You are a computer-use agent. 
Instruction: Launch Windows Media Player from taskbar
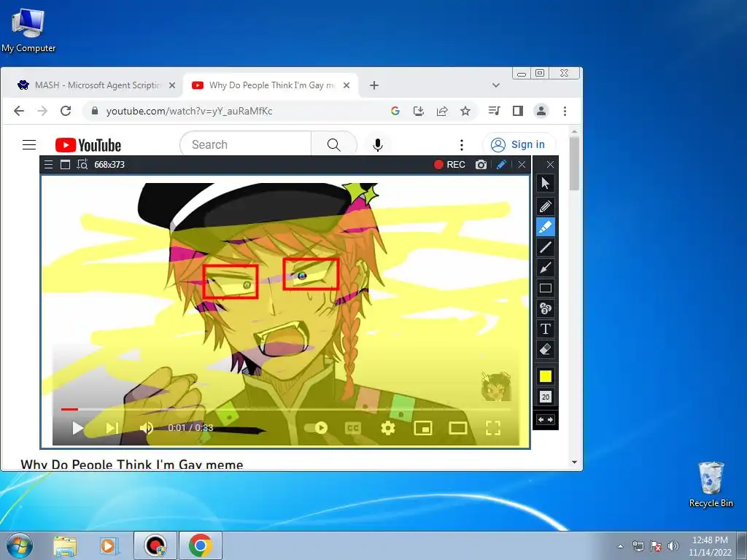click(109, 546)
